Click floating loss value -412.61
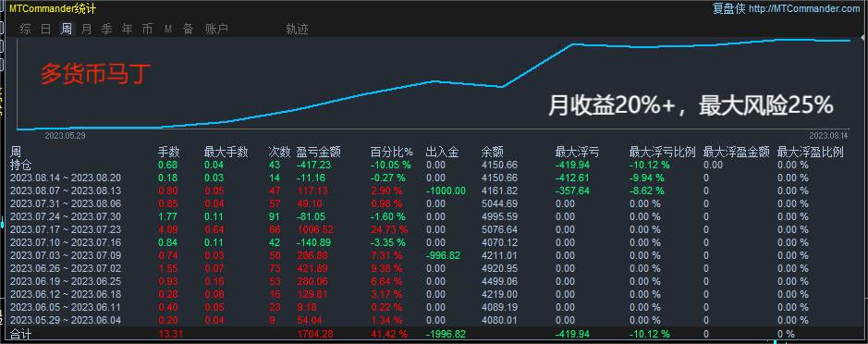 [x=572, y=178]
